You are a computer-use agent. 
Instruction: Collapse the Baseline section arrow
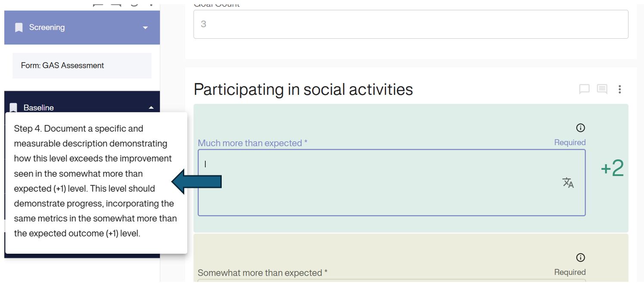151,108
